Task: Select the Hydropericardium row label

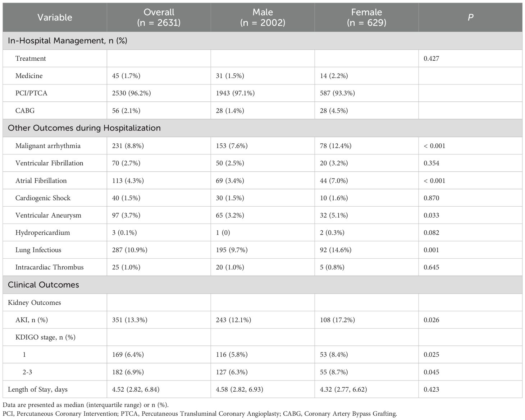Action: tap(42, 232)
